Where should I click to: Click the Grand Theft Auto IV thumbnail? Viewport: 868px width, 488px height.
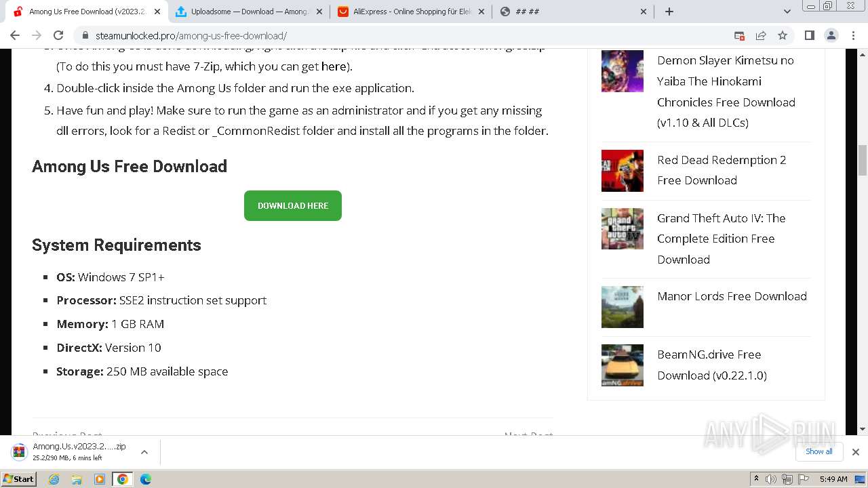pyautogui.click(x=623, y=229)
